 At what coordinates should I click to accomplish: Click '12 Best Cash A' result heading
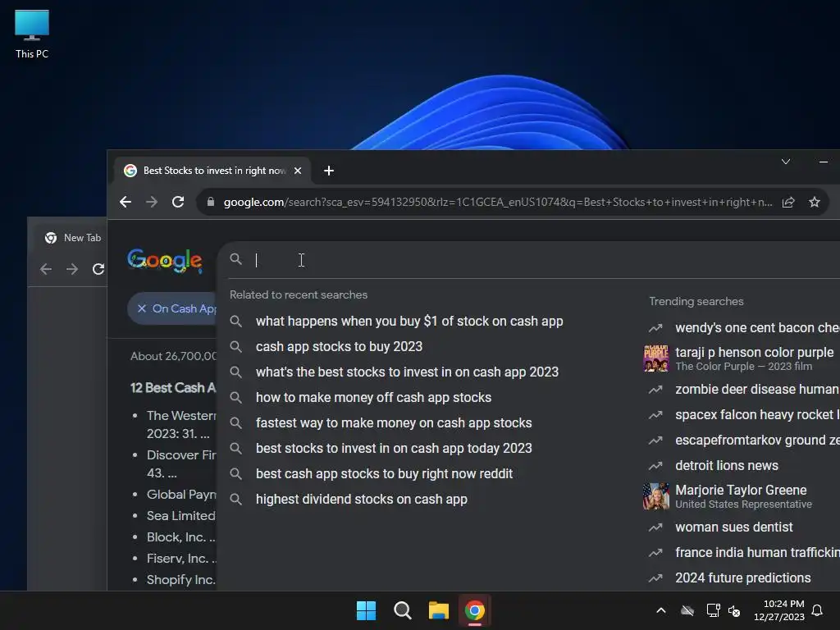[x=173, y=388]
